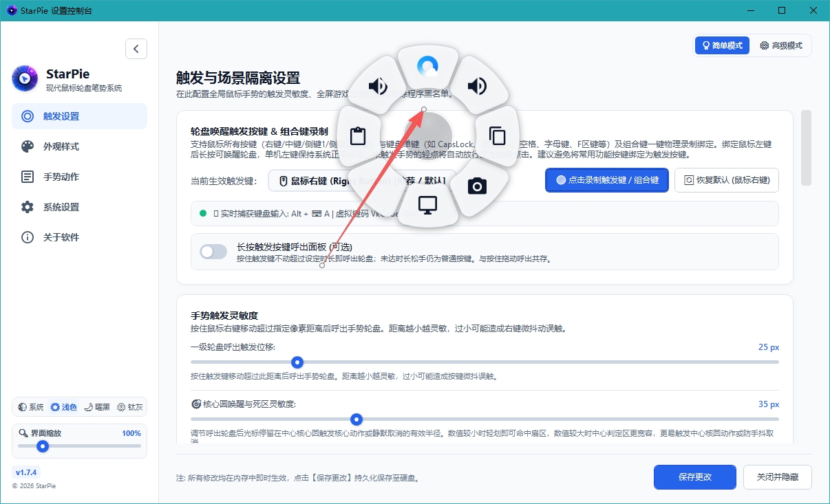Switch theme to 曜黑 option
This screenshot has width=830, height=504.
(x=96, y=407)
